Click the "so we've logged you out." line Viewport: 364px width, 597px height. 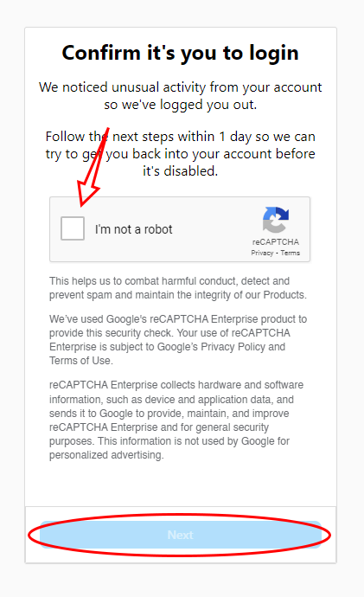(x=181, y=105)
